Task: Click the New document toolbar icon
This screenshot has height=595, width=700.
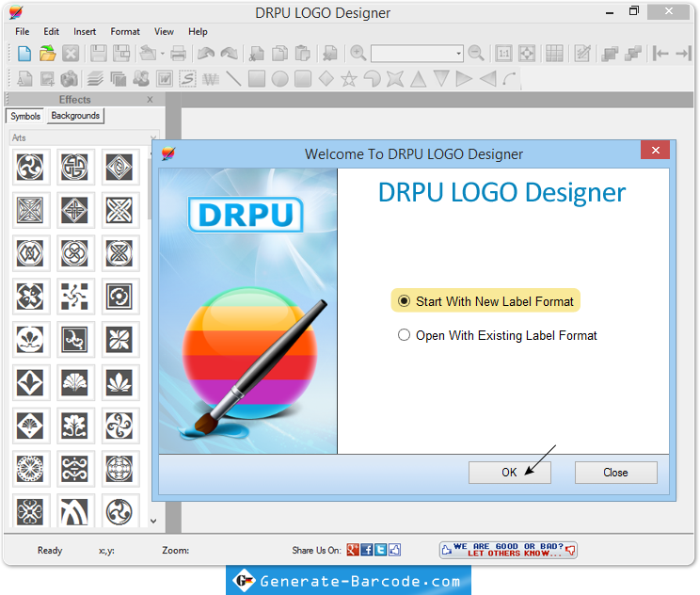Action: click(24, 54)
